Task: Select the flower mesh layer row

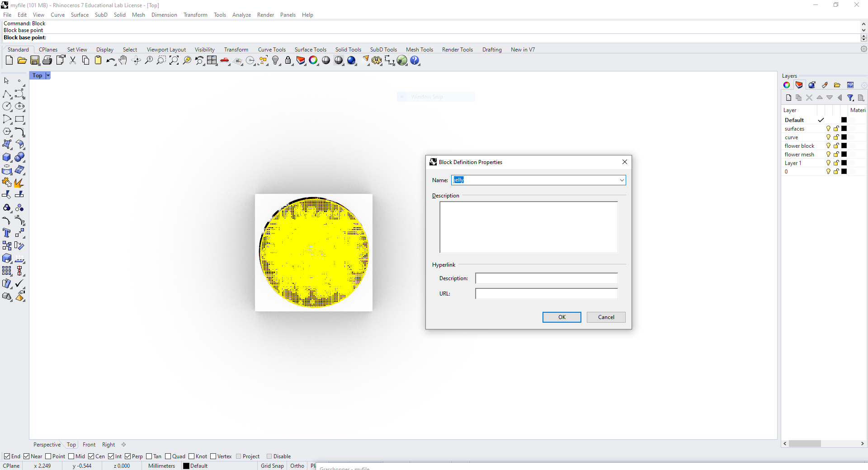Action: coord(823,155)
